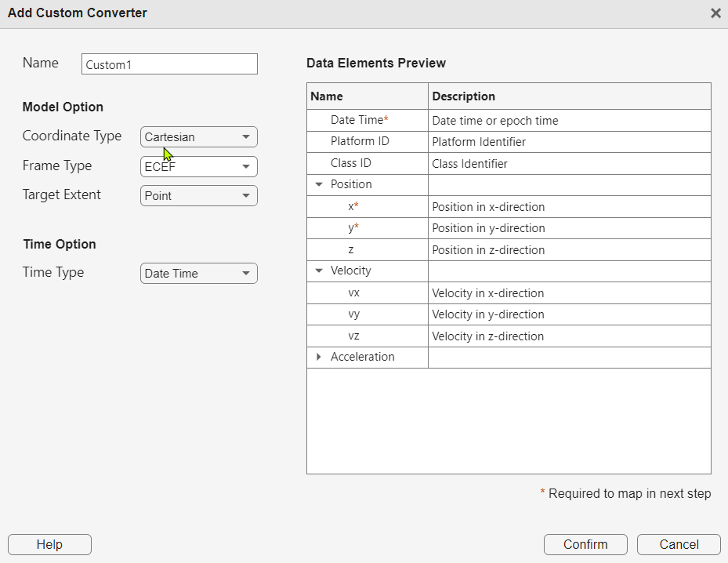Click the Name input field
Viewport: 728px width, 563px height.
[169, 64]
